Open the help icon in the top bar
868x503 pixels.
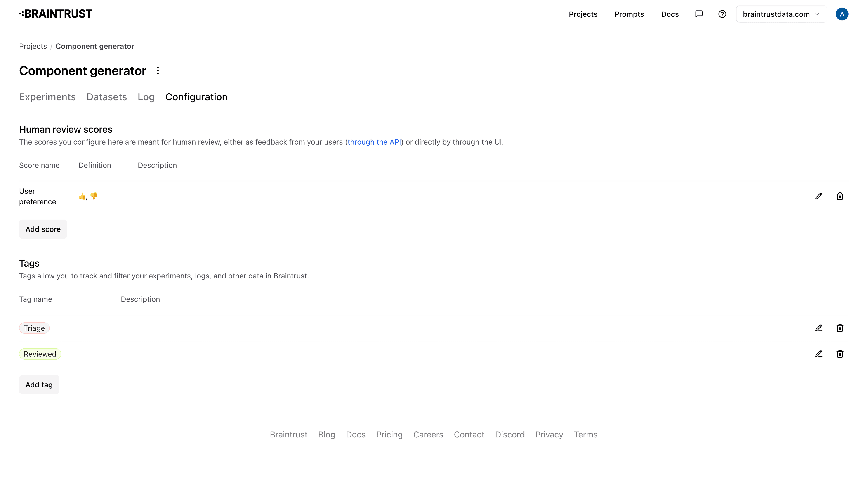(x=722, y=14)
